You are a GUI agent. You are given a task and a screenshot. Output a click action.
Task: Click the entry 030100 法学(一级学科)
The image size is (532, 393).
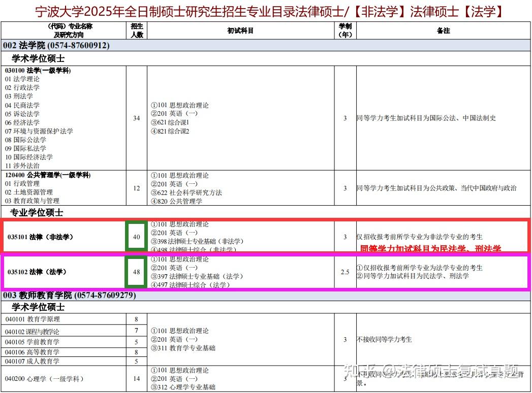tap(38, 71)
